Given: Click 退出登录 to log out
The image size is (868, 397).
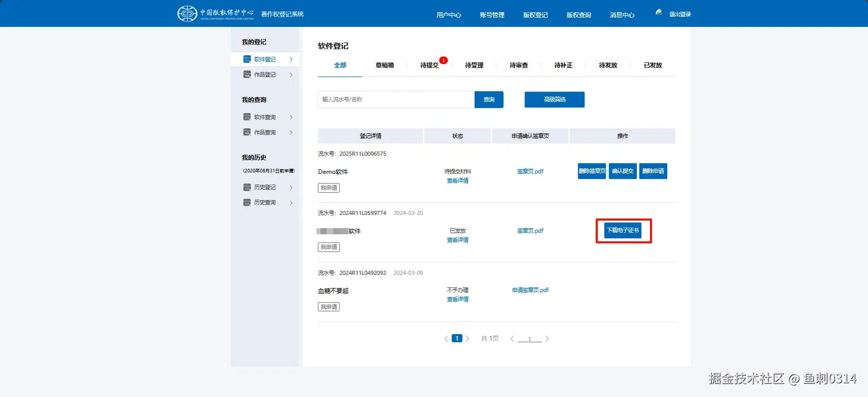Looking at the screenshot, I should point(680,14).
